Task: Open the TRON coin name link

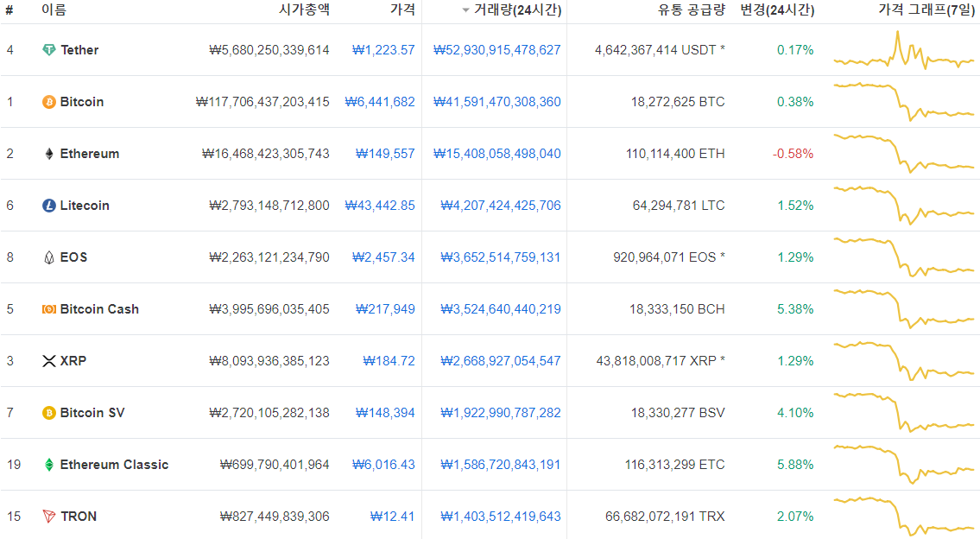Action: click(x=79, y=517)
